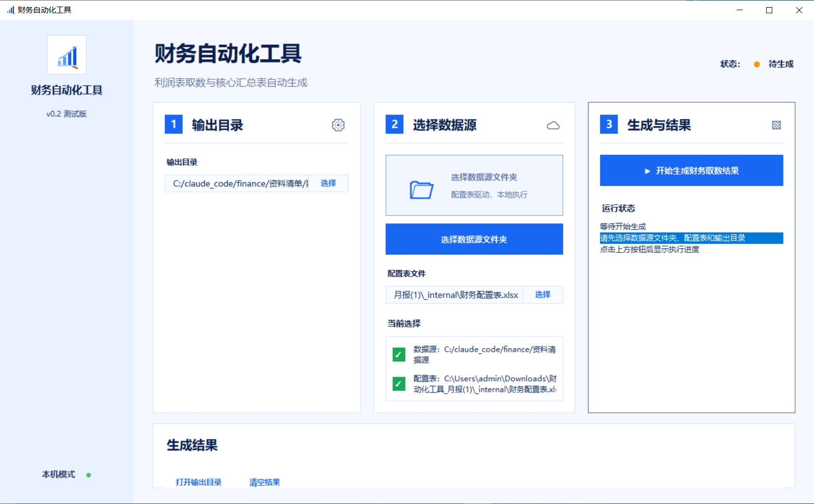Click the 等待开始生成 status line
Image resolution: width=814 pixels, height=504 pixels.
[623, 227]
